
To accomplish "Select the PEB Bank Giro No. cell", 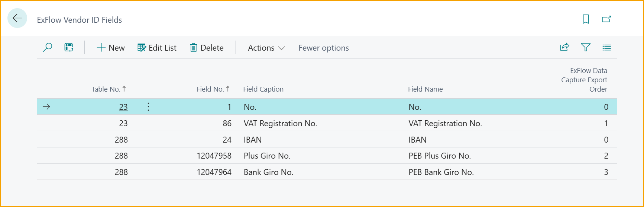I will pyautogui.click(x=441, y=172).
